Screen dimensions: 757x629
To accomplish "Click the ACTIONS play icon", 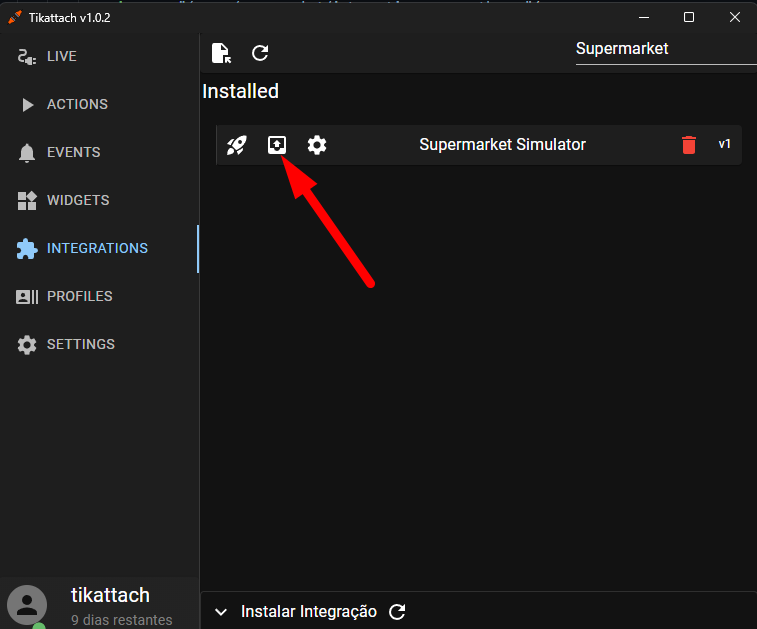I will tap(28, 105).
